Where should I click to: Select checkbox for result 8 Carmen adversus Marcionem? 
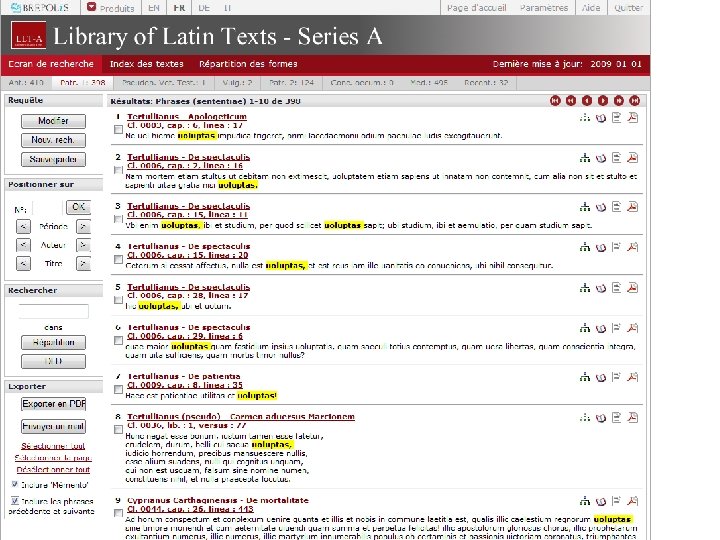tap(118, 430)
